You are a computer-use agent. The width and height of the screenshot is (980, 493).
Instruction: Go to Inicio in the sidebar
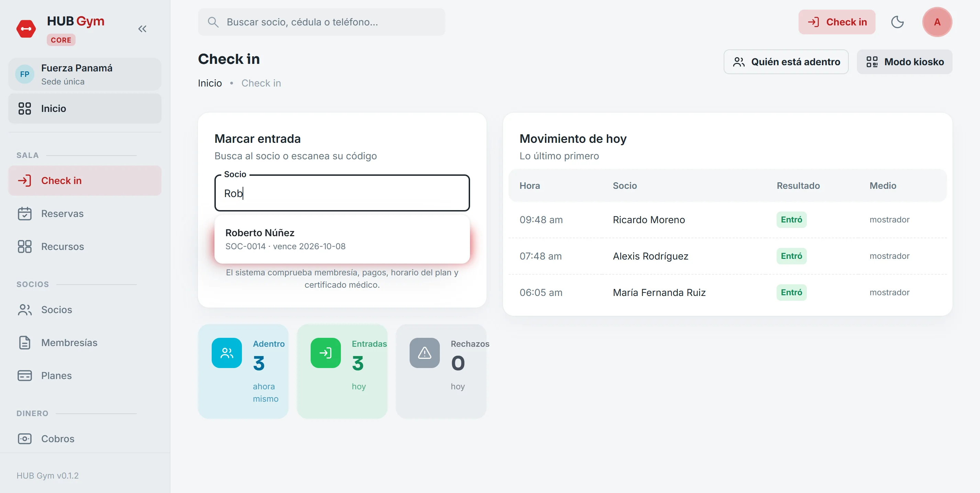(85, 109)
